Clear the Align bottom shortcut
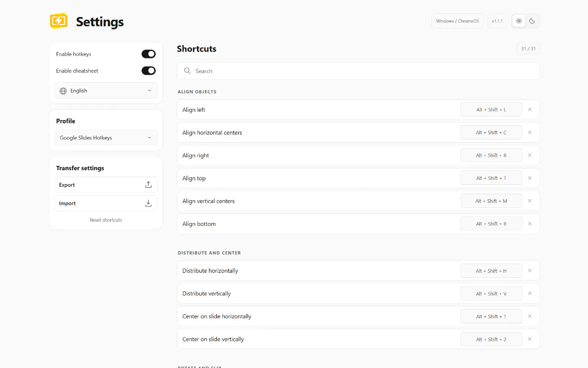The height and width of the screenshot is (368, 588). [530, 224]
